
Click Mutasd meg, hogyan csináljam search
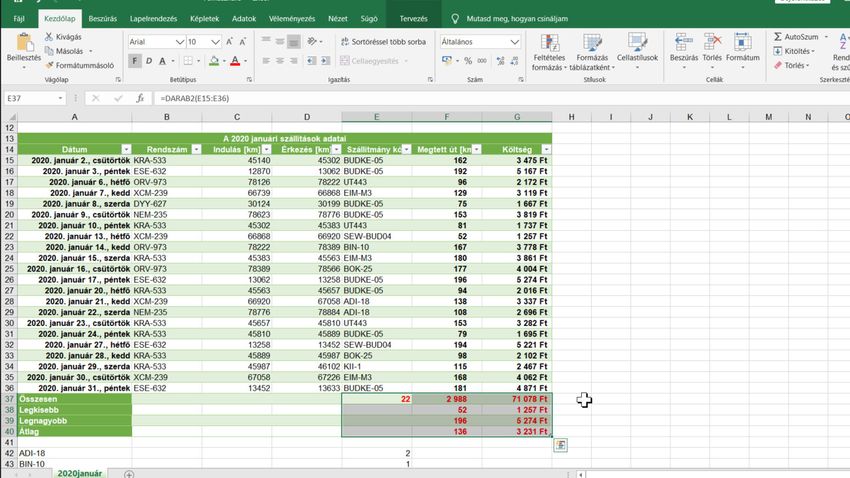(517, 18)
